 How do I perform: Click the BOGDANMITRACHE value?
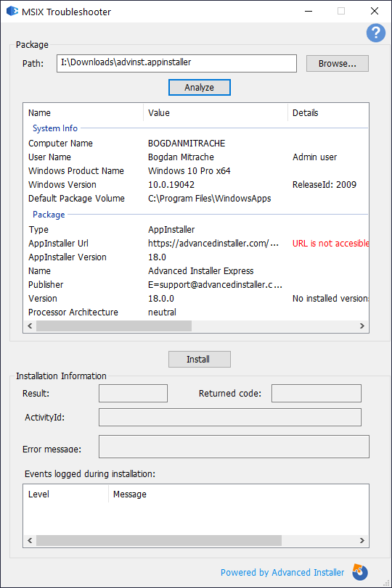(x=187, y=144)
